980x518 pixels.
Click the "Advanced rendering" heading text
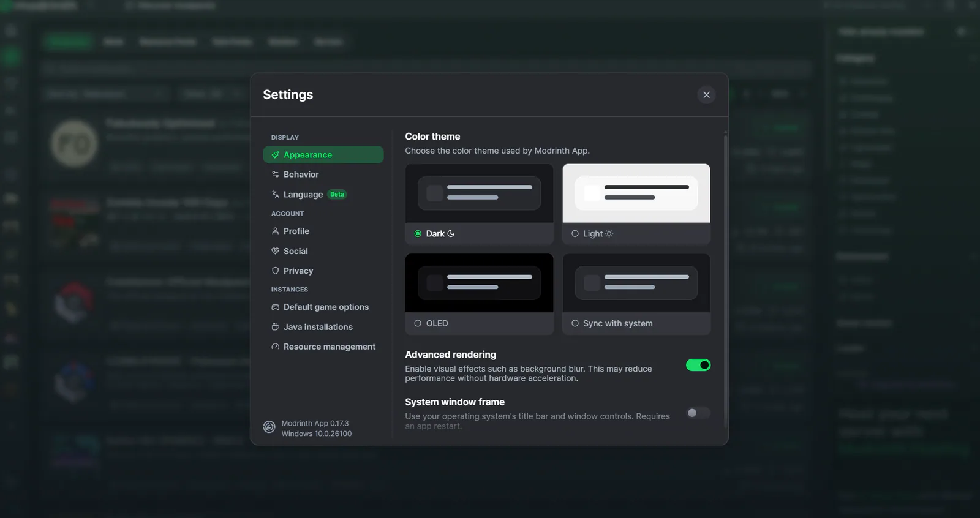click(451, 355)
